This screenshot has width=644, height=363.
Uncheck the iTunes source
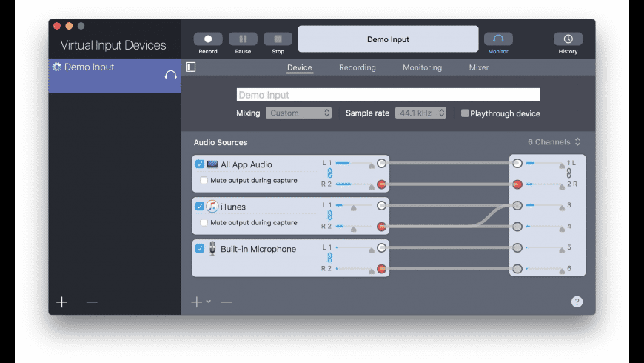[x=200, y=206]
